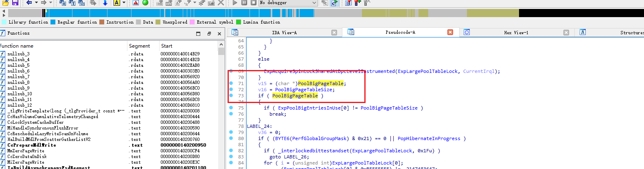This screenshot has height=169, width=644.
Task: Click the Convert to Code icon
Action: [x=159, y=3]
